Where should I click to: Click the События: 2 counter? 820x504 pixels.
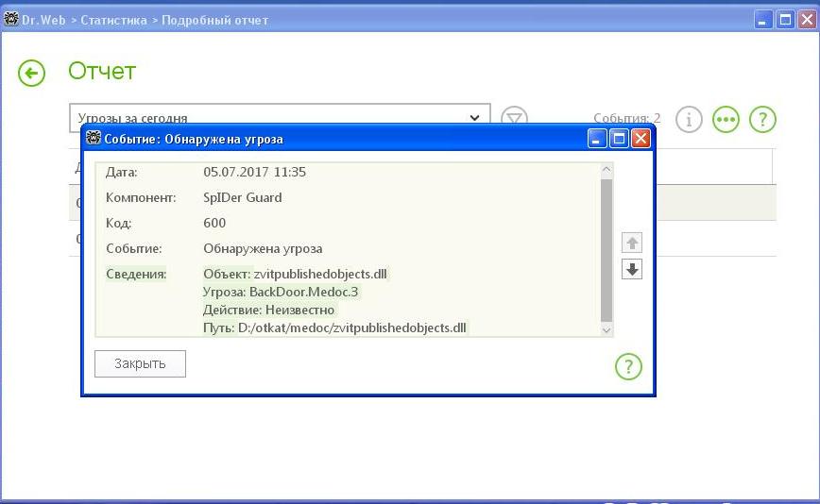click(x=626, y=118)
